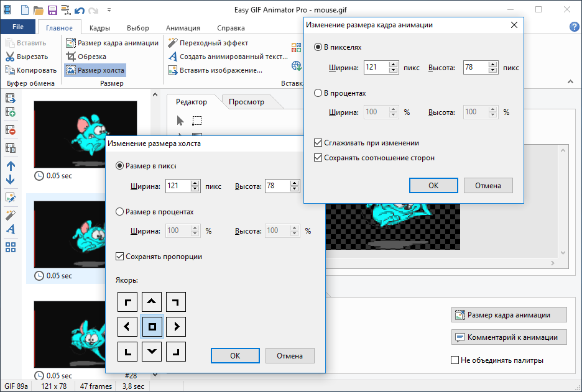
Task: Click the Комментарий к анимации button
Action: coord(509,337)
